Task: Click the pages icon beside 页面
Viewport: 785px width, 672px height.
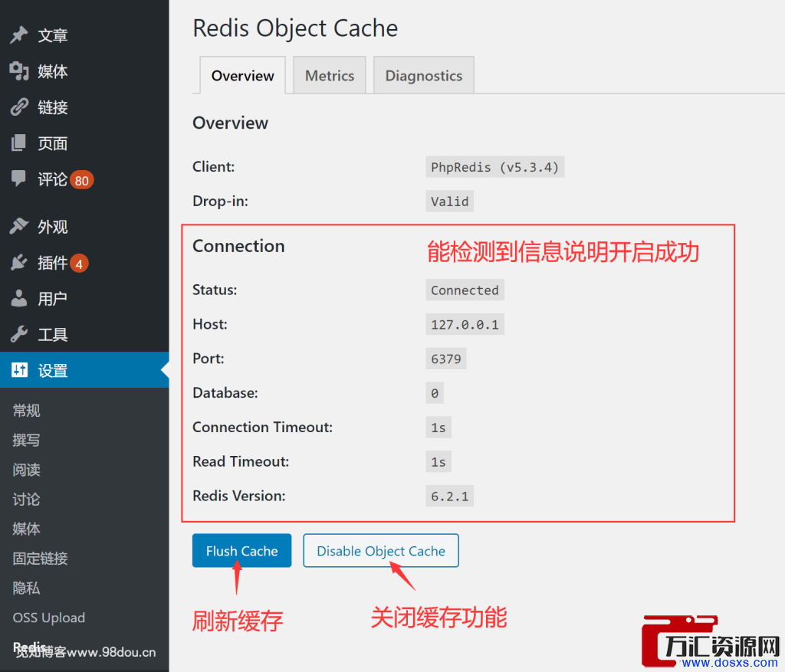Action: point(19,143)
